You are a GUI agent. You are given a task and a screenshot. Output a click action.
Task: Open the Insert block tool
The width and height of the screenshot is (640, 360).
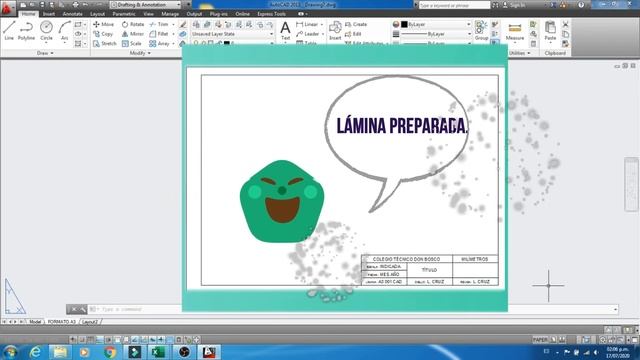(x=335, y=31)
